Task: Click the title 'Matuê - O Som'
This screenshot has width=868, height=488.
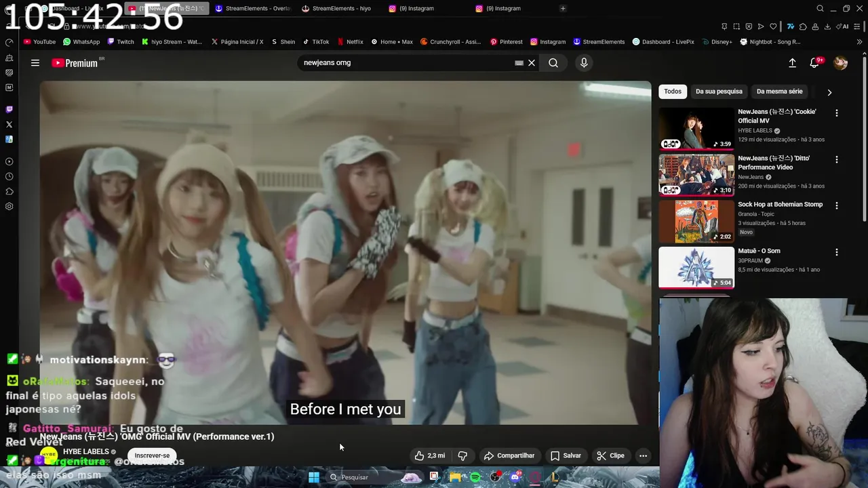Action: pyautogui.click(x=759, y=251)
